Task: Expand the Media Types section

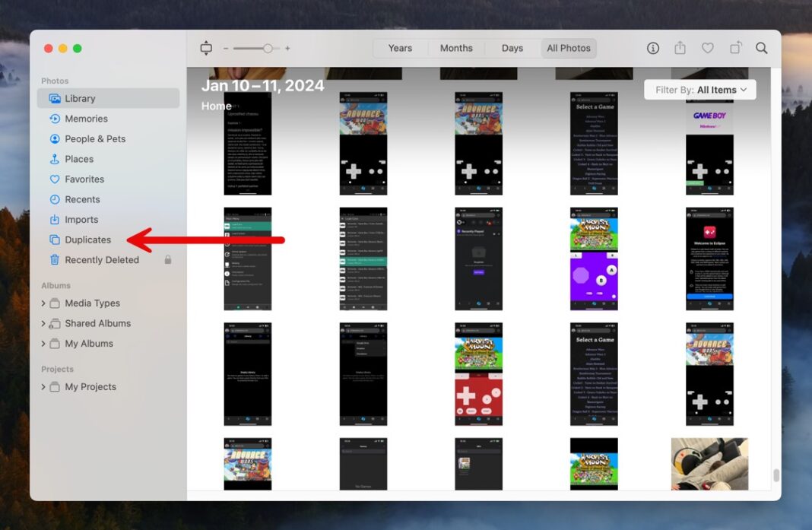Action: 44,303
